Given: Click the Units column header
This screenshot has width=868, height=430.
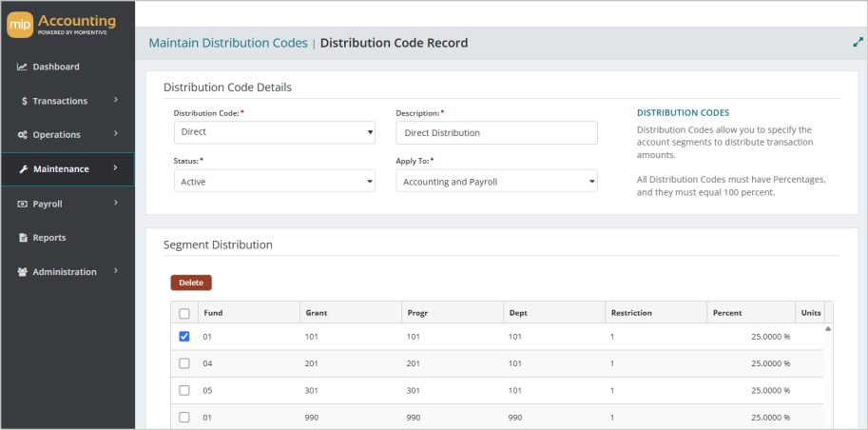Looking at the screenshot, I should pos(810,313).
